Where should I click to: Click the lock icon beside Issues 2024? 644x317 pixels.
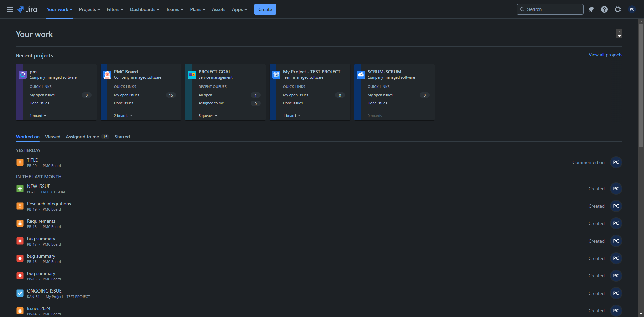point(20,311)
